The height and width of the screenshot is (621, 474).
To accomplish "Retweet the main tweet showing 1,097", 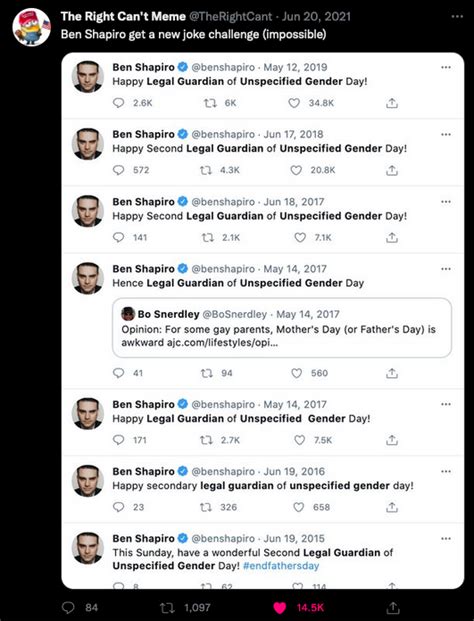I will click(167, 608).
